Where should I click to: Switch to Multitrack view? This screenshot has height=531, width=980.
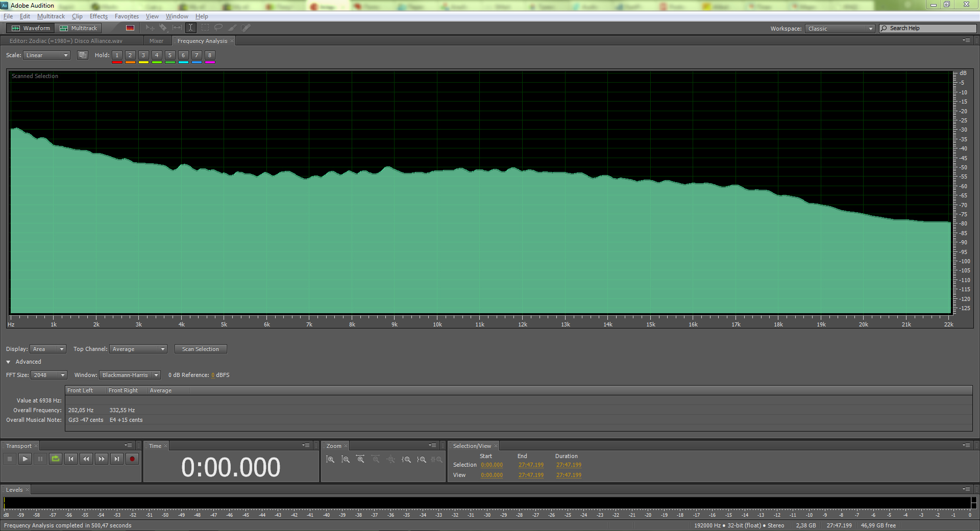[x=79, y=28]
